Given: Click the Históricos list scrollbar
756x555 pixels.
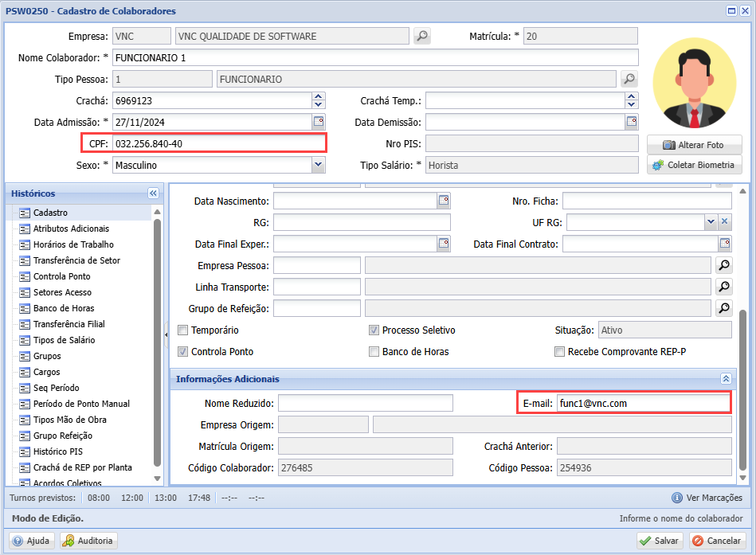Looking at the screenshot, I should click(157, 343).
